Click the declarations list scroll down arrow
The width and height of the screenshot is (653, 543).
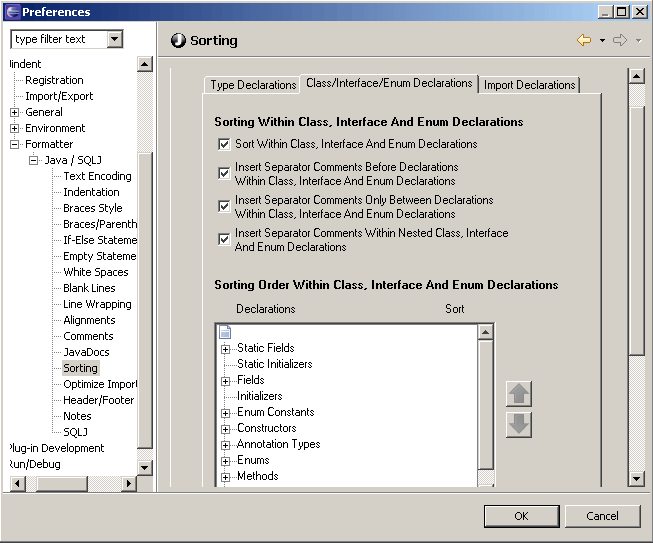(486, 479)
